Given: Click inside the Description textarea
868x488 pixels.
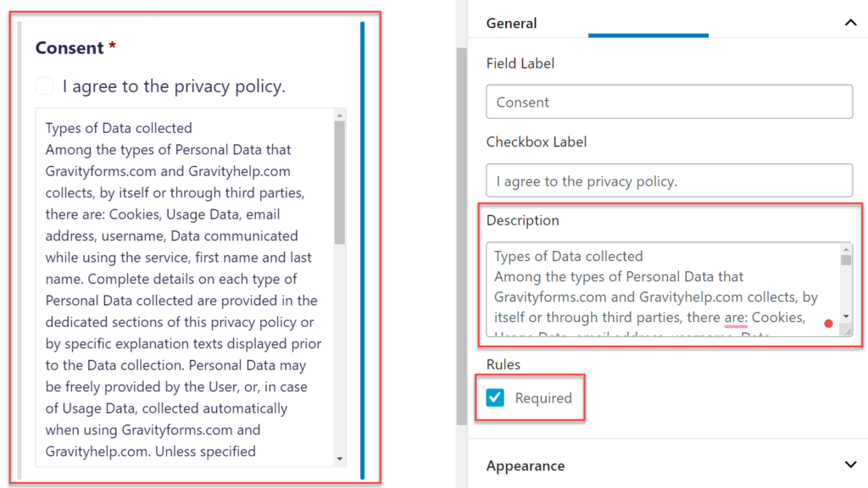Looking at the screenshot, I should pos(663,290).
